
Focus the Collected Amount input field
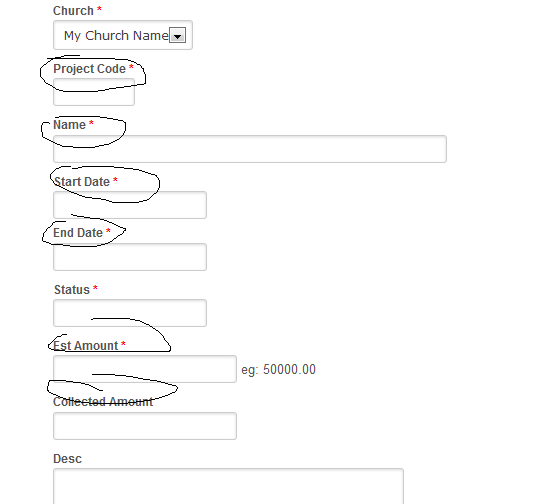pos(145,426)
